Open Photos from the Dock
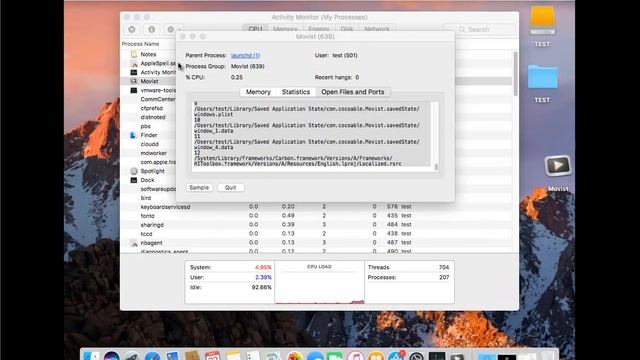This screenshot has height=360, width=640. pyautogui.click(x=294, y=356)
